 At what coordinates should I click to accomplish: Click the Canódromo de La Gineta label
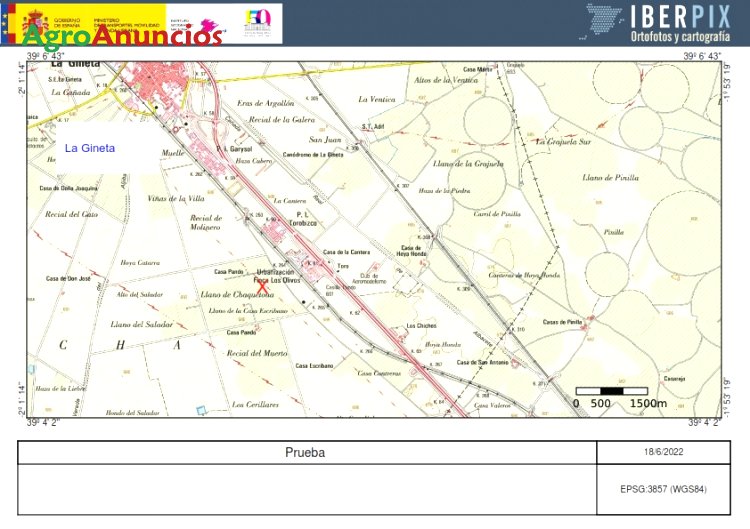[313, 154]
